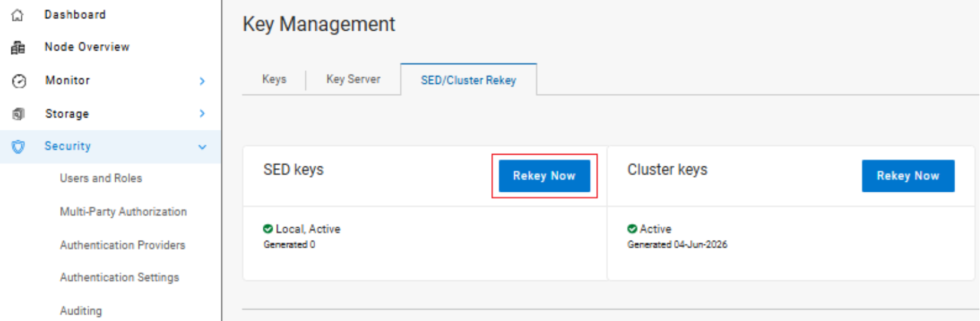Open Authentication Settings

tap(119, 277)
